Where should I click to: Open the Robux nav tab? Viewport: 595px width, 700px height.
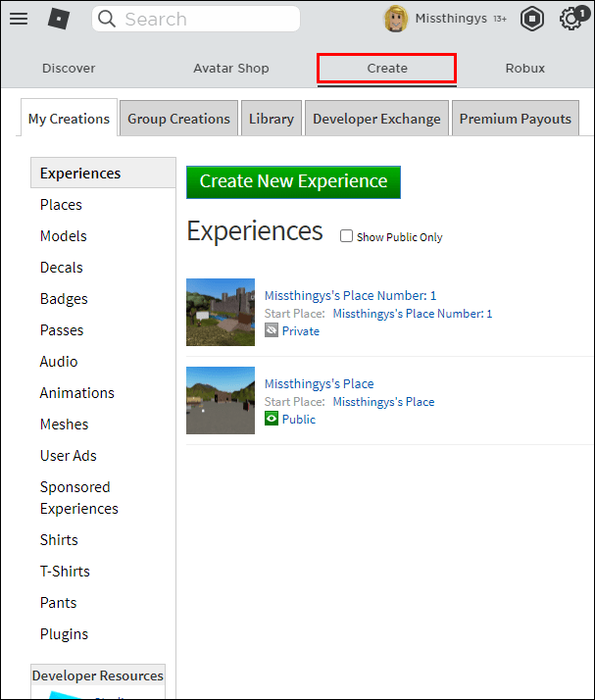tap(525, 69)
